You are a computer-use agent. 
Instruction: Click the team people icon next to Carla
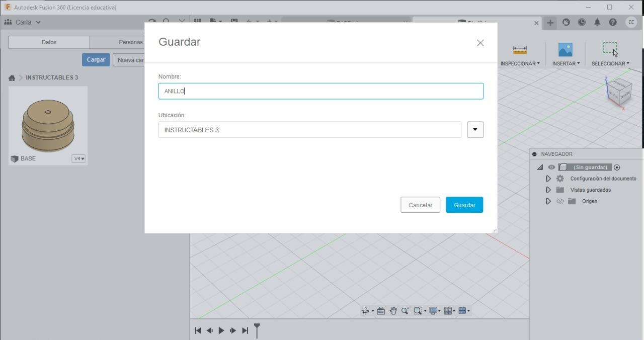tap(8, 22)
